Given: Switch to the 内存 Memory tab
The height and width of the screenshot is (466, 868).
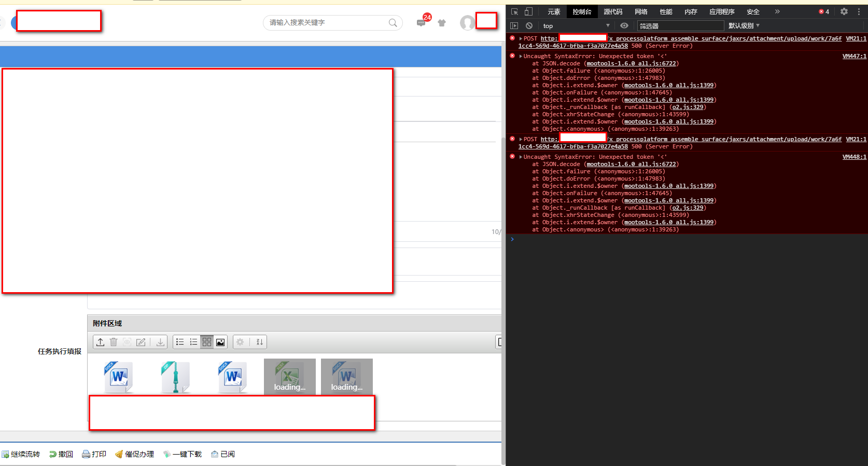Looking at the screenshot, I should pyautogui.click(x=691, y=11).
